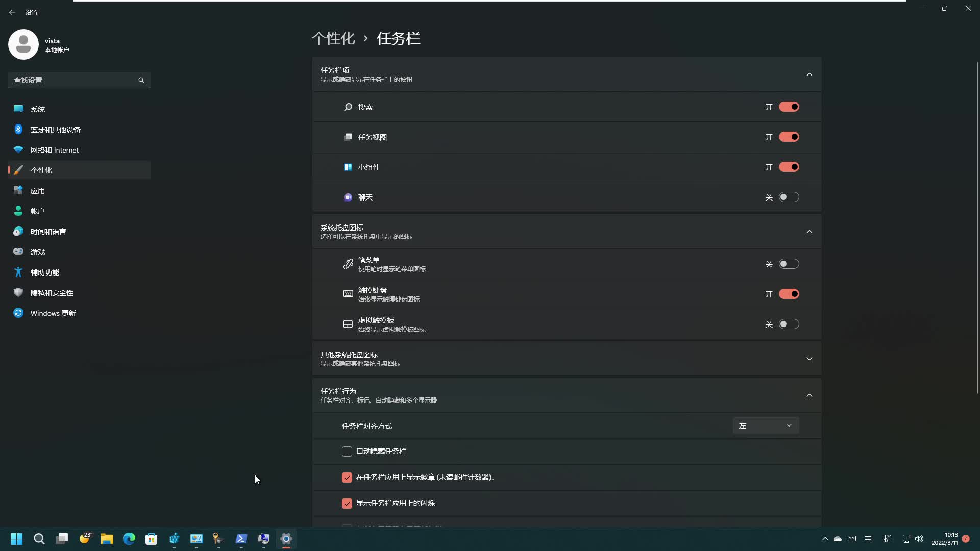Check the auto-hide taskbar checkbox
Image resolution: width=980 pixels, height=551 pixels.
pyautogui.click(x=347, y=452)
